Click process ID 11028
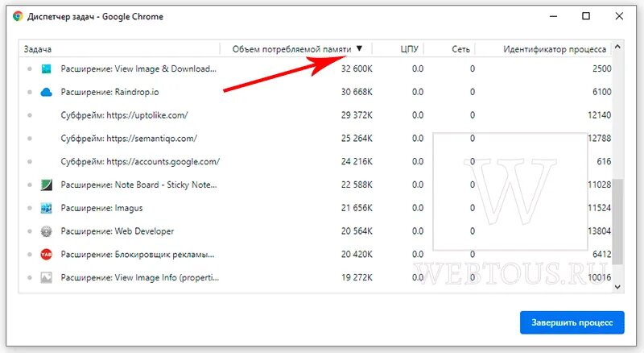This screenshot has height=353, width=644. coord(599,185)
